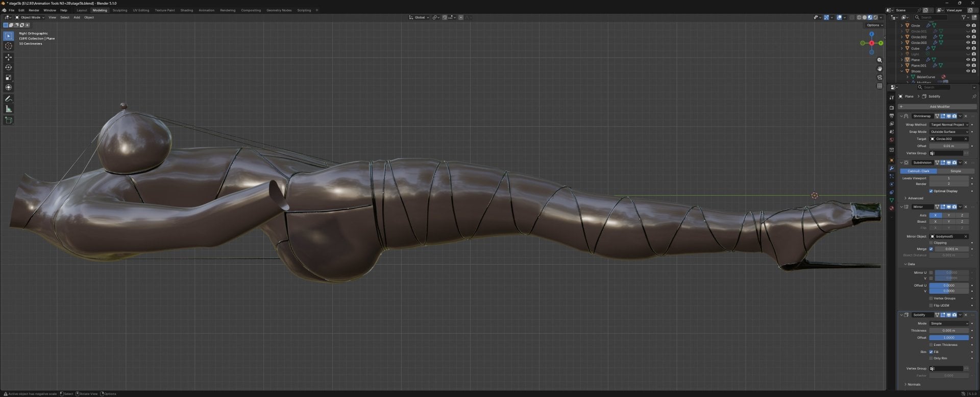
Task: Click the Add Modifier button
Action: (937, 107)
